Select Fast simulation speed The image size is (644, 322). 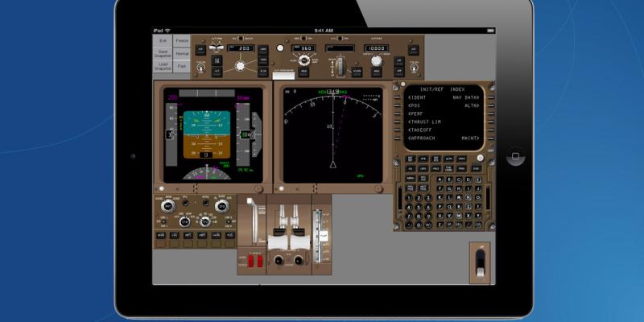tap(181, 66)
